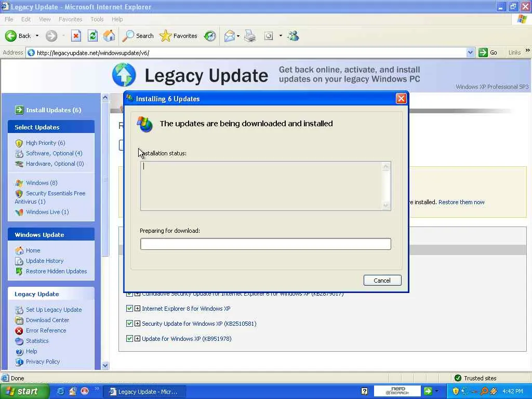Click the green Install Updates arrow icon
Screen dimensions: 532x399
click(x=19, y=110)
